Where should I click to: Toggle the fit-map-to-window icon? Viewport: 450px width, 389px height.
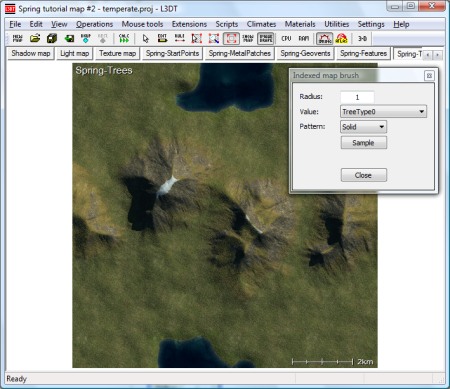tap(231, 39)
